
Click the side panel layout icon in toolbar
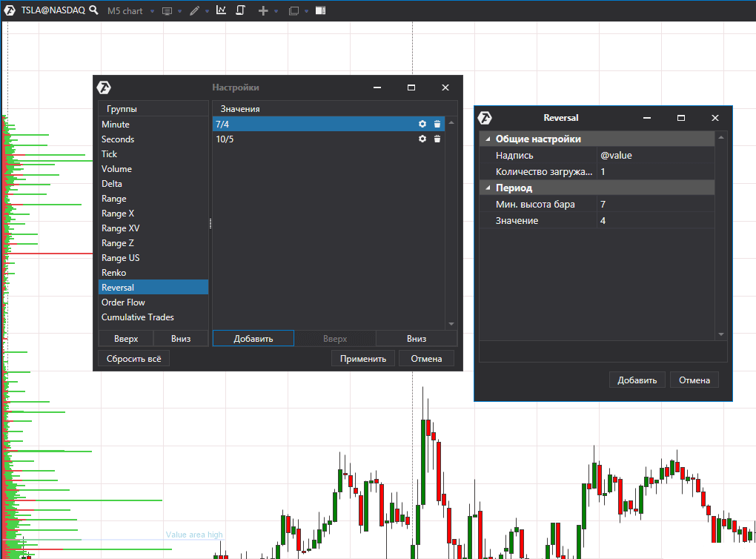point(320,11)
